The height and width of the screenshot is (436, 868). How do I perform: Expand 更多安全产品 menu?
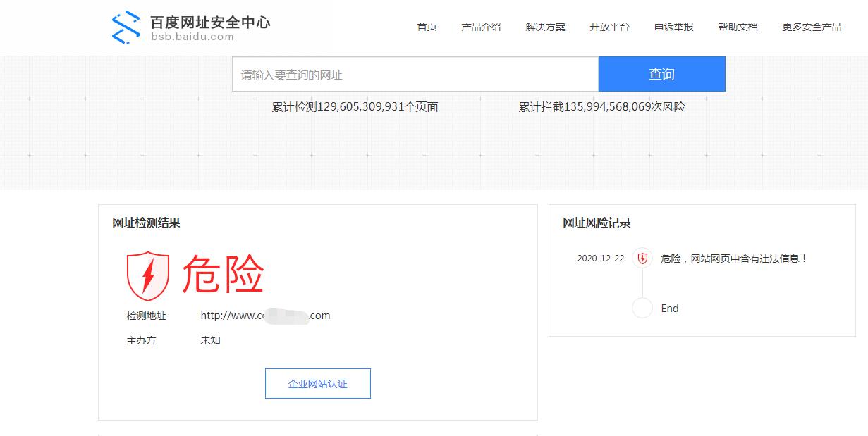tap(811, 27)
